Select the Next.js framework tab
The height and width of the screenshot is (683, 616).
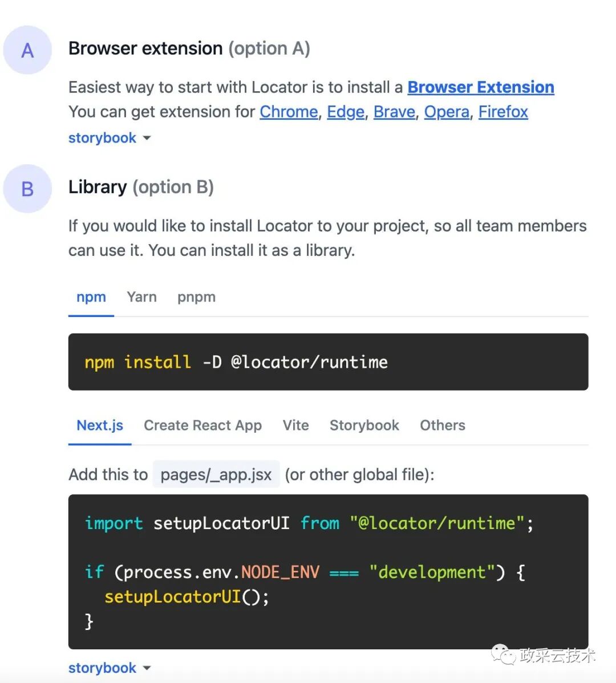coord(100,425)
